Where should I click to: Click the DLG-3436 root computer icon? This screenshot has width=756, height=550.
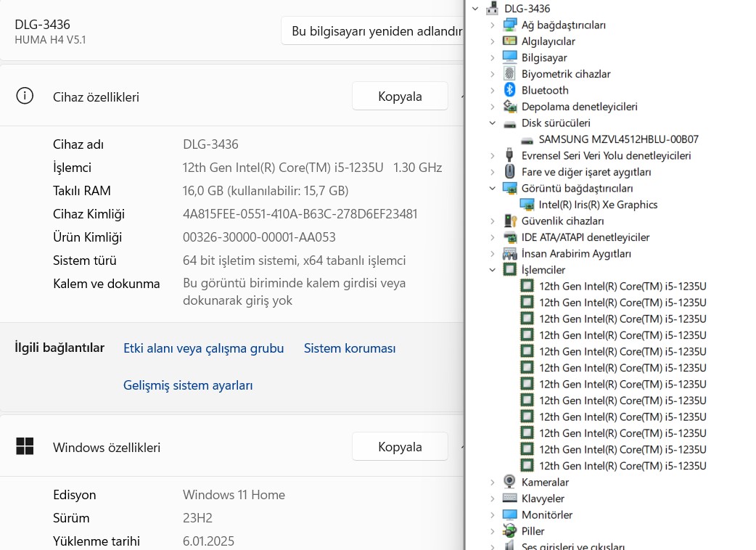click(492, 8)
